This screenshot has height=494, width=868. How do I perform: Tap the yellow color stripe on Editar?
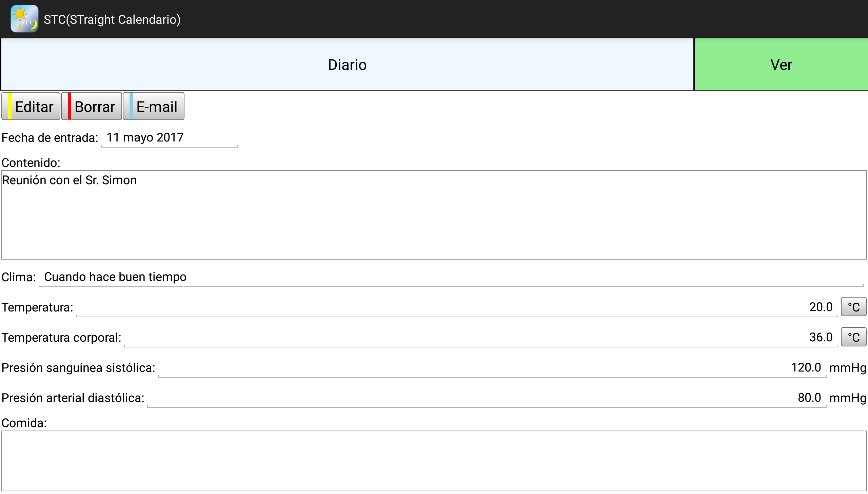tap(10, 107)
